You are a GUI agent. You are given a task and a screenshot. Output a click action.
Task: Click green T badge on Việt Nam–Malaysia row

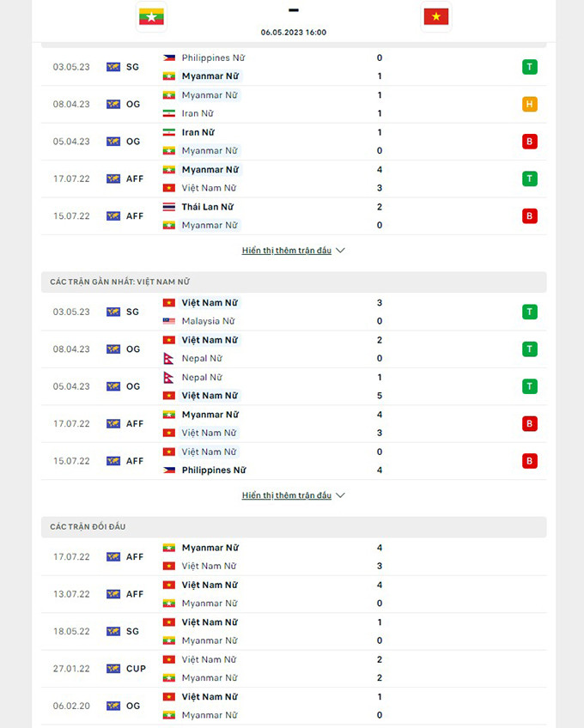tap(530, 312)
